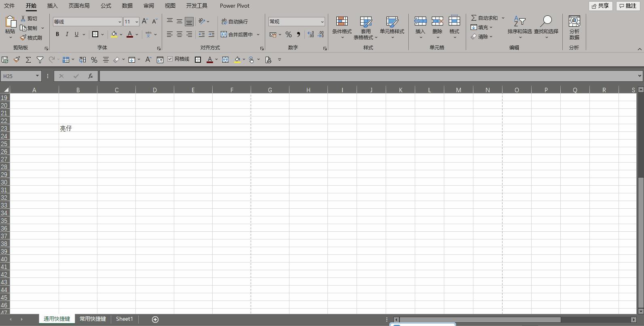Image resolution: width=644 pixels, height=326 pixels.
Task: Open 查找和选择 magnifier tool
Action: click(x=546, y=28)
